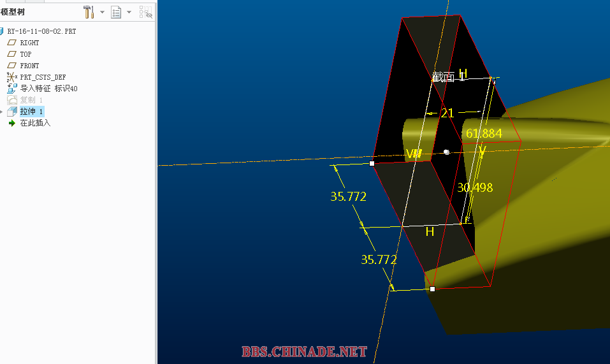This screenshot has width=610, height=364.
Task: Click the lower 35.772 depth dimension
Action: [379, 259]
